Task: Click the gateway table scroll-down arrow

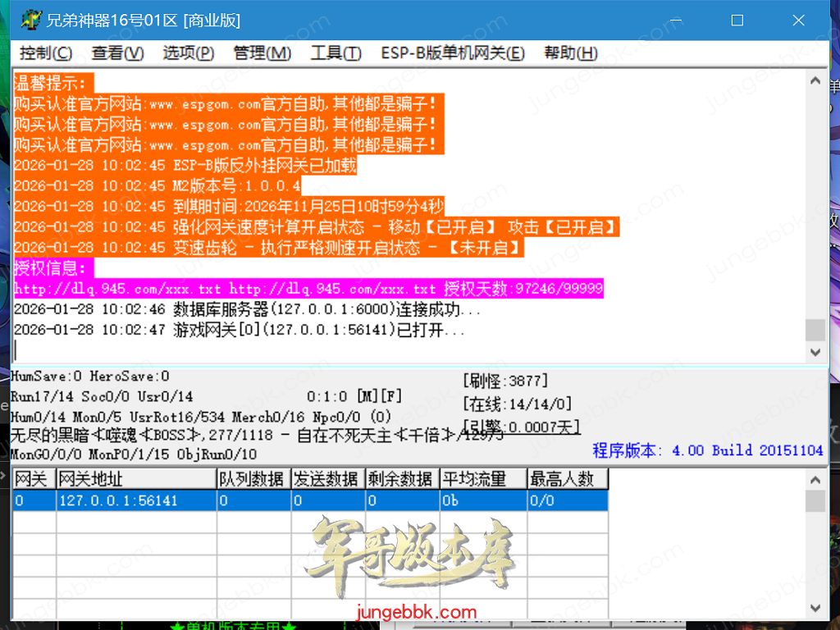Action: pyautogui.click(x=815, y=608)
